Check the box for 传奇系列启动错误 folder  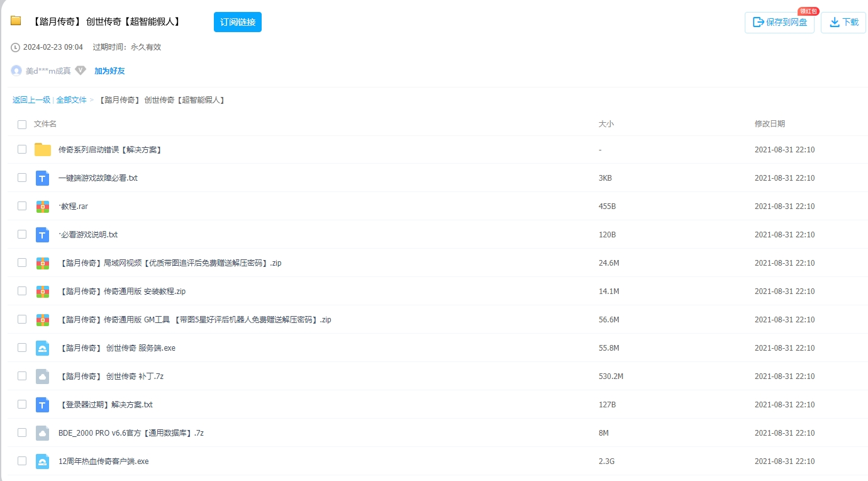(22, 149)
